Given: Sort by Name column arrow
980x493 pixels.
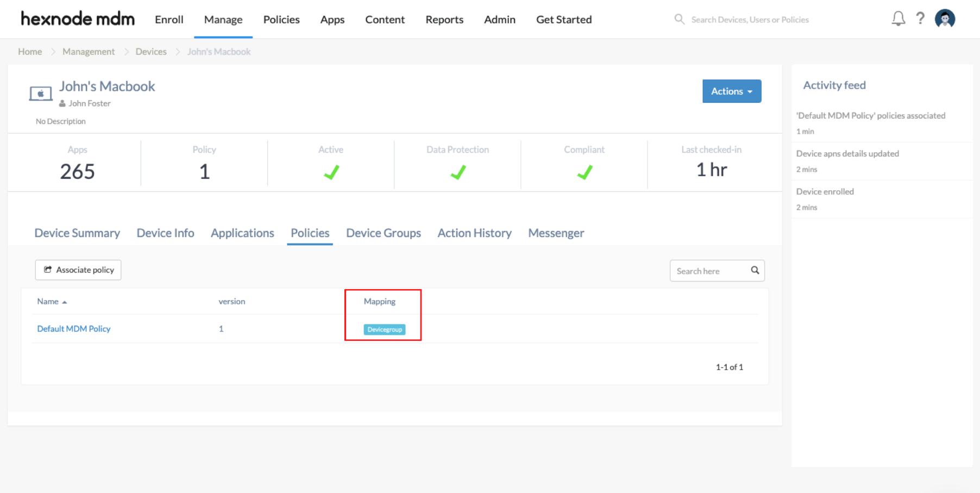Looking at the screenshot, I should [65, 302].
